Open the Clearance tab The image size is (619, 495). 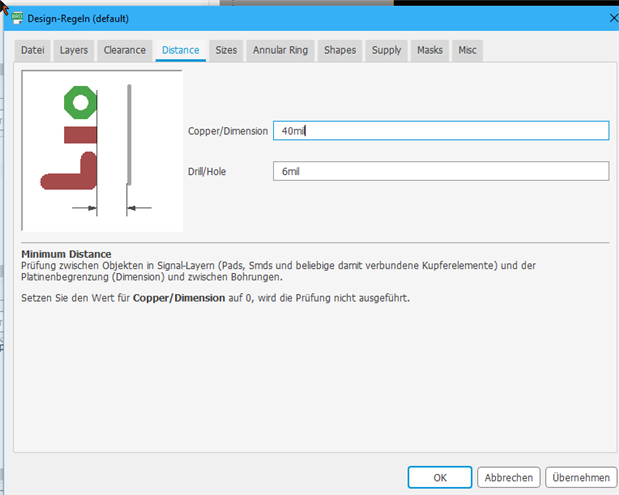125,50
